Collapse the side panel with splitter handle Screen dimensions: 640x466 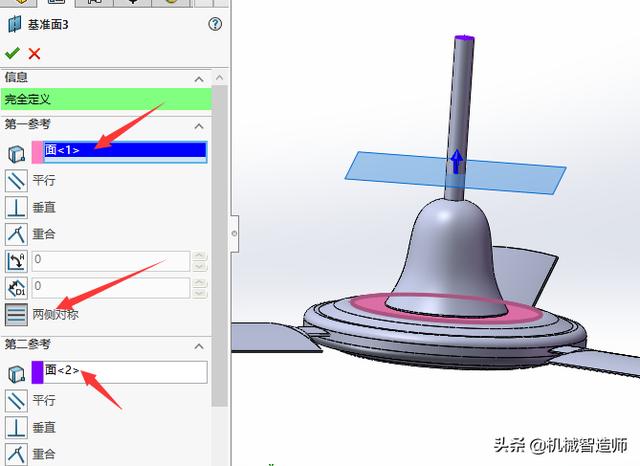(234, 233)
